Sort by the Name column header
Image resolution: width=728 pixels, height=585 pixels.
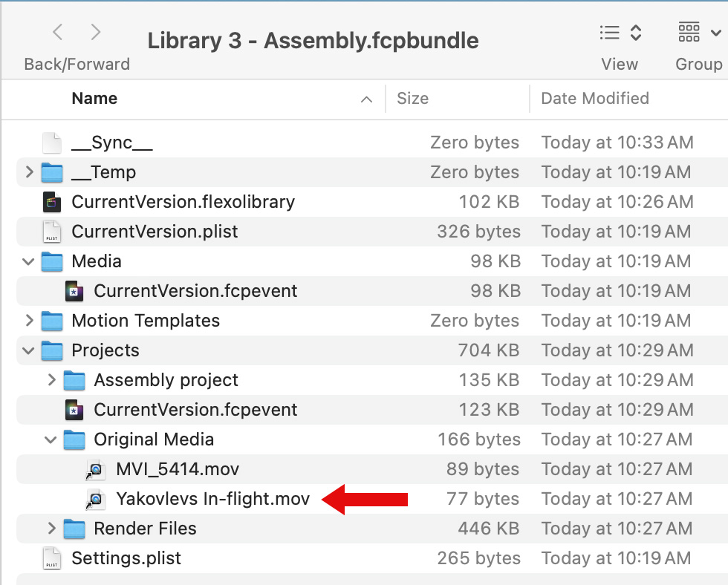click(x=94, y=99)
